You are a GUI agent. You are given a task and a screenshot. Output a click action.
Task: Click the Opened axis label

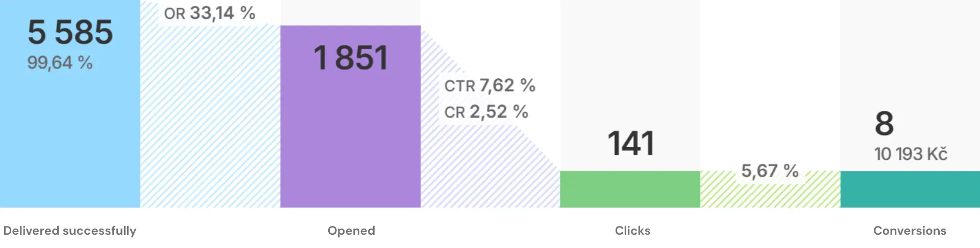(351, 231)
